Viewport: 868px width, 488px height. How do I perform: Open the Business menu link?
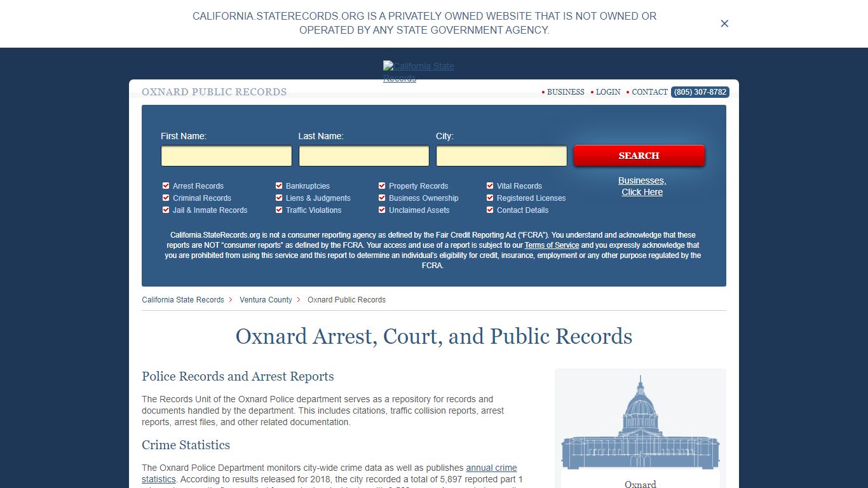tap(566, 92)
